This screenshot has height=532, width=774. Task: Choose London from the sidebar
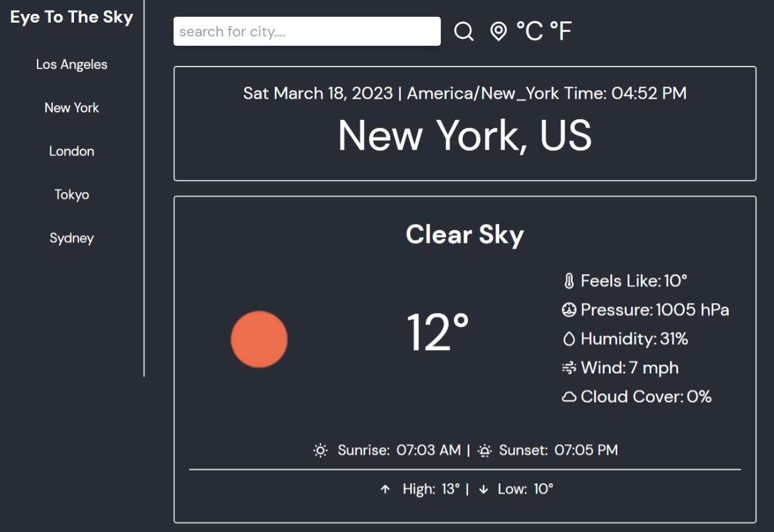pyautogui.click(x=72, y=151)
